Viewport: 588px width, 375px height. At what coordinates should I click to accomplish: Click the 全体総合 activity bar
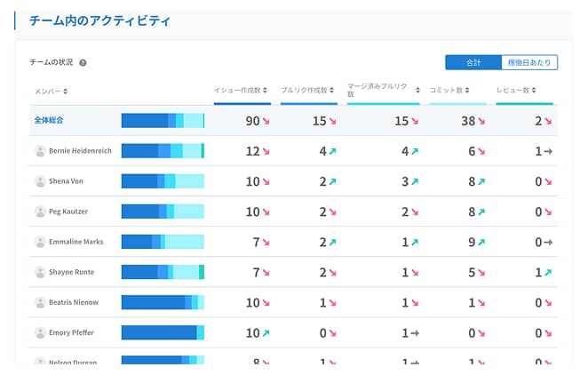pyautogui.click(x=163, y=121)
